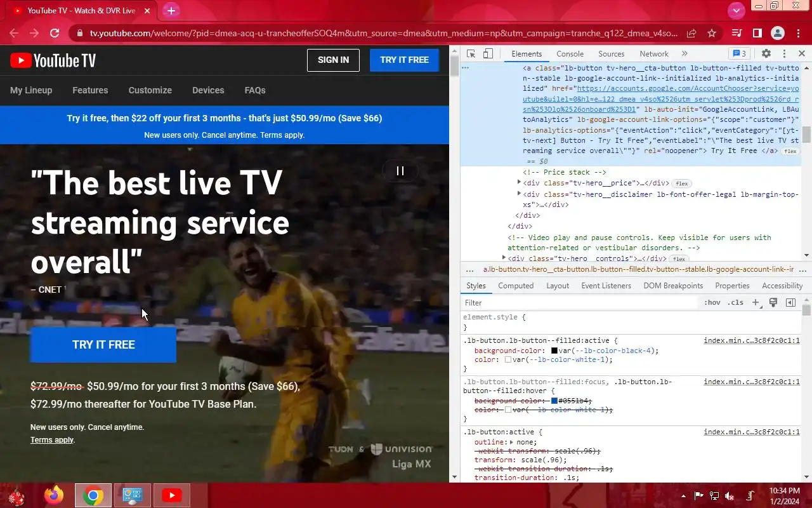Image resolution: width=812 pixels, height=508 pixels.
Task: Switch to the Event Listeners tab
Action: [606, 286]
